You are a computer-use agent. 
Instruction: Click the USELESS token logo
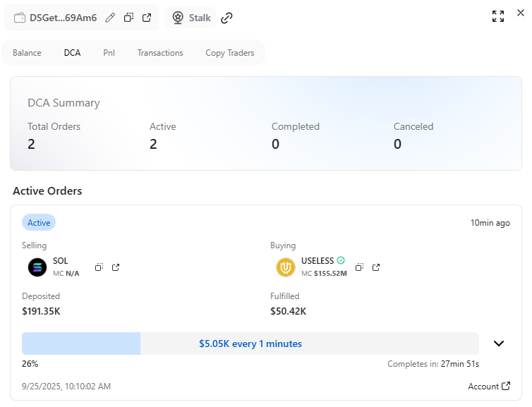coord(286,267)
